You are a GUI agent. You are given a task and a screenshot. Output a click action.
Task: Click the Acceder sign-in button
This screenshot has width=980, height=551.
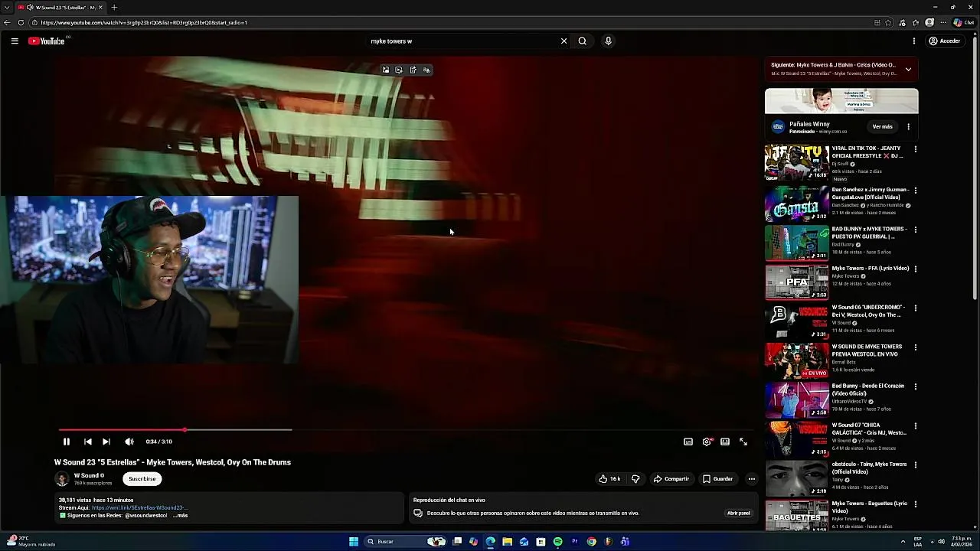click(x=945, y=41)
